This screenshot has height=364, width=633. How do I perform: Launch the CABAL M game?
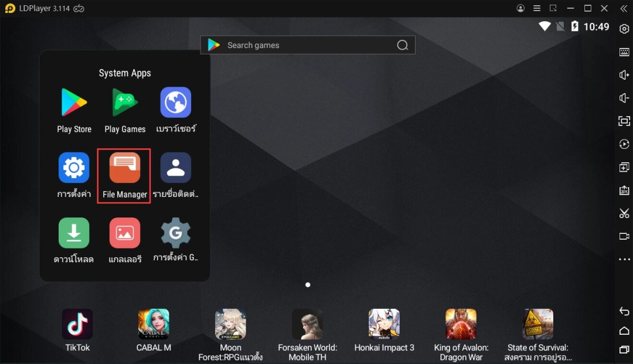pyautogui.click(x=154, y=324)
